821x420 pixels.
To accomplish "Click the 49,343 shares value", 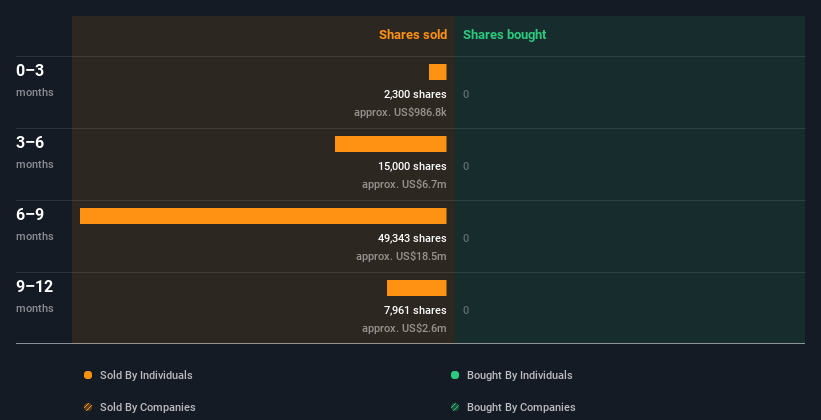I will pos(412,238).
